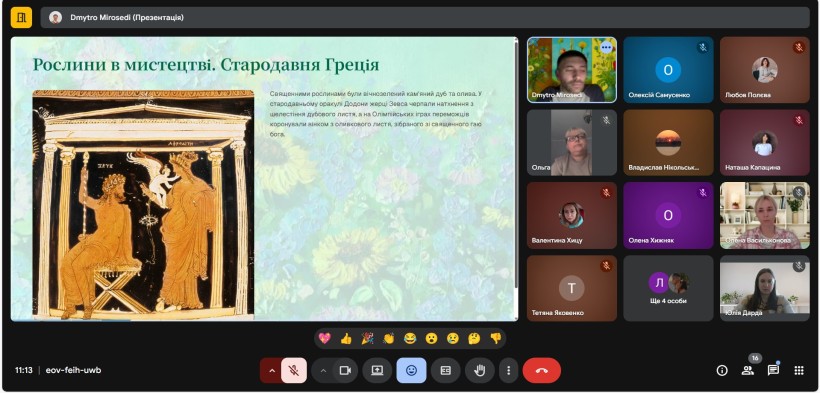
Task: Click muted mic icon on Олена Хижняк tile
Action: point(702,193)
